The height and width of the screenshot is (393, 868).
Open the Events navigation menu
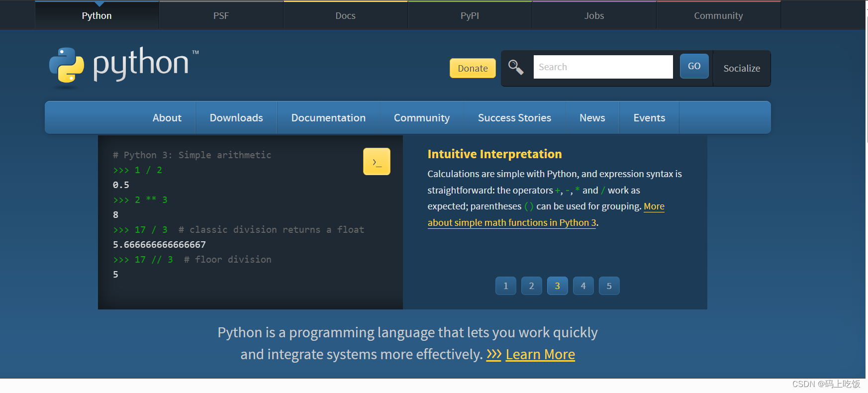[x=649, y=118]
